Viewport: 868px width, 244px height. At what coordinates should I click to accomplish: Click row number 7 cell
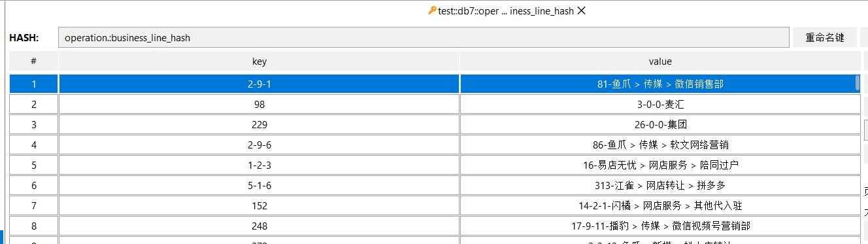click(x=33, y=205)
